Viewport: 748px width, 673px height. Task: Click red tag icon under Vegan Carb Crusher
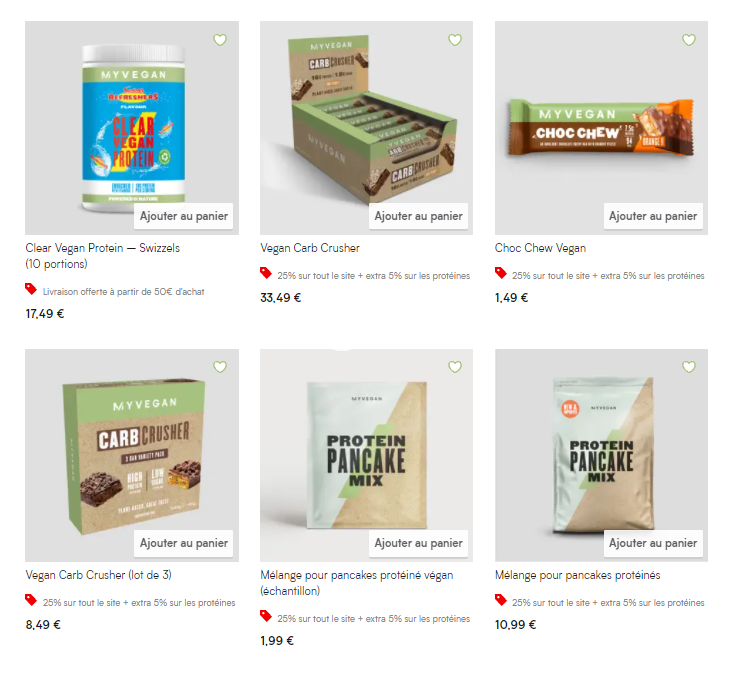(266, 273)
